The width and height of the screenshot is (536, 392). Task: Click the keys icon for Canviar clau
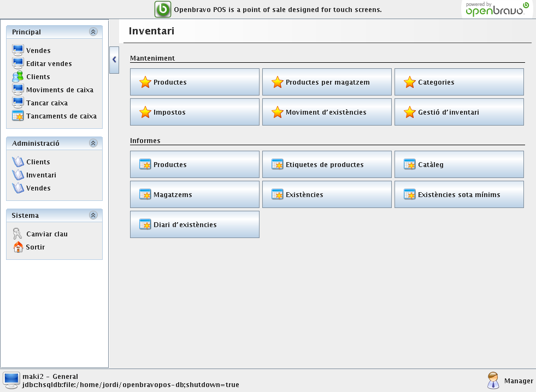(x=17, y=234)
